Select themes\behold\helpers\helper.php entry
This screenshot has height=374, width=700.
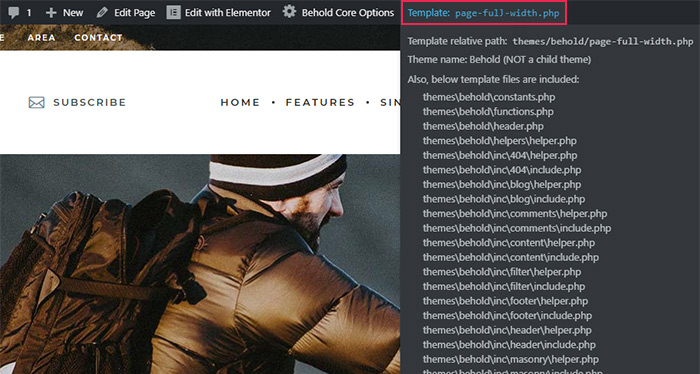500,141
